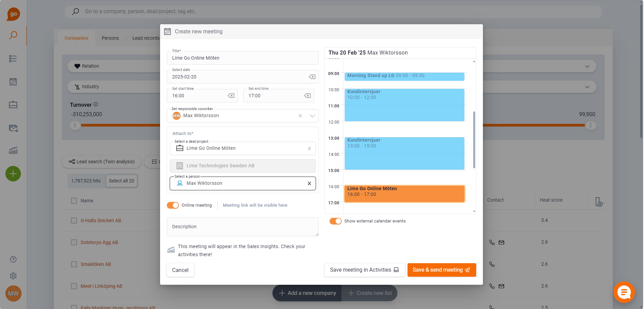Check the Dotetorps Ägg AB checkbox
644x309 pixels.
point(74,242)
